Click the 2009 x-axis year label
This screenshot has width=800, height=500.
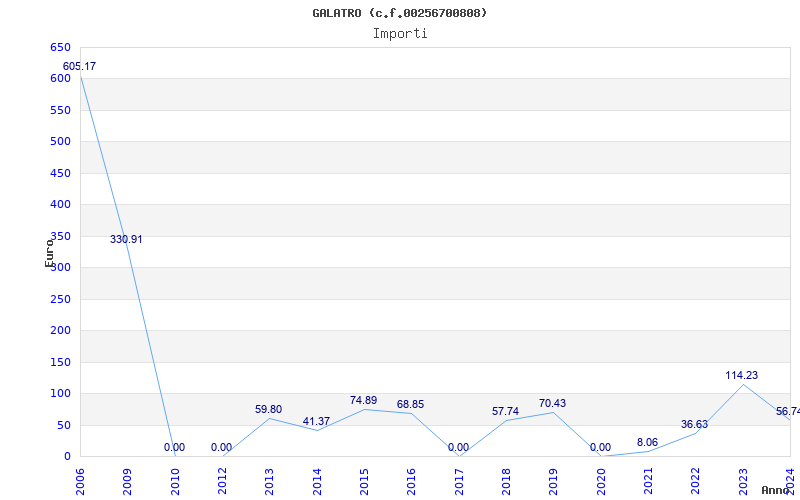(x=128, y=482)
